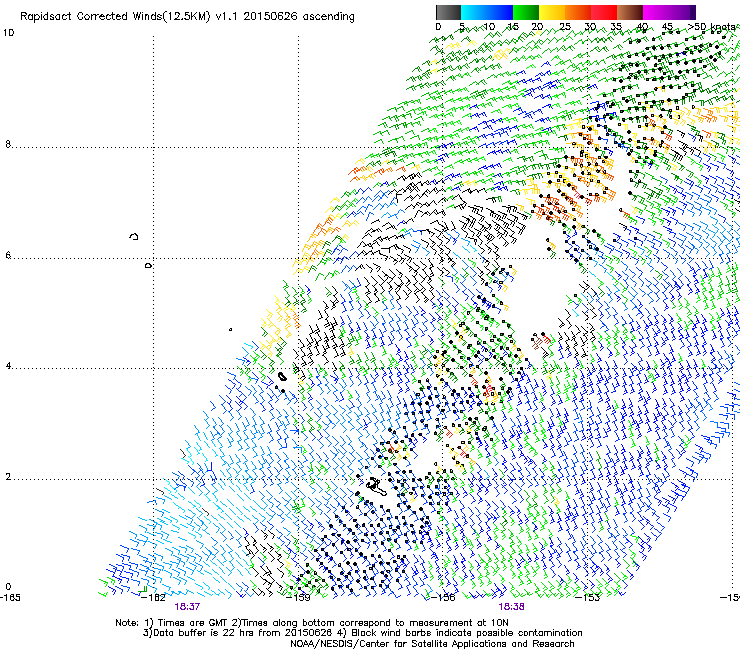Screen dimensions: 740x650
Task: Click the latitude label "2" on axis
Action: pos(8,477)
